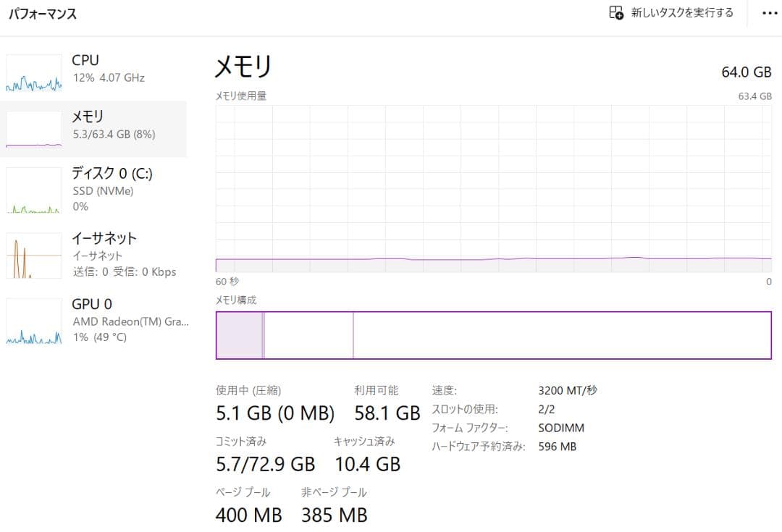Switch to イーサネット performance view

(x=104, y=238)
